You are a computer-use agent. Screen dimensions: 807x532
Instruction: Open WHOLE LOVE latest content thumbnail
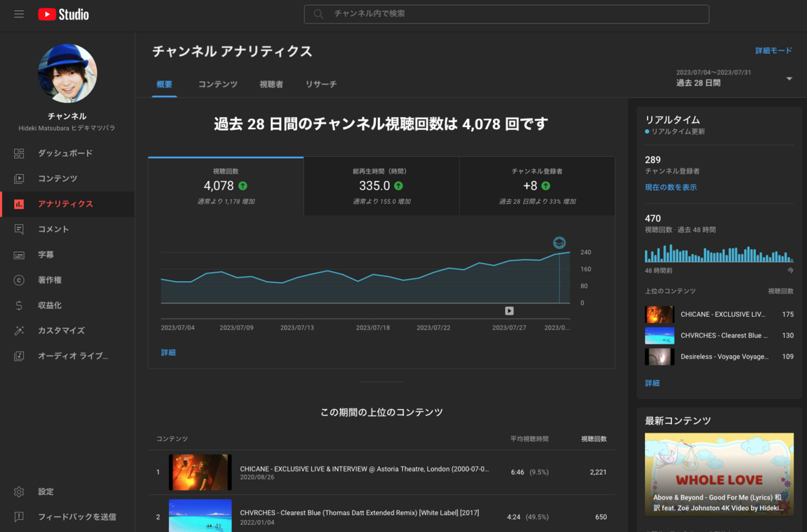point(720,474)
